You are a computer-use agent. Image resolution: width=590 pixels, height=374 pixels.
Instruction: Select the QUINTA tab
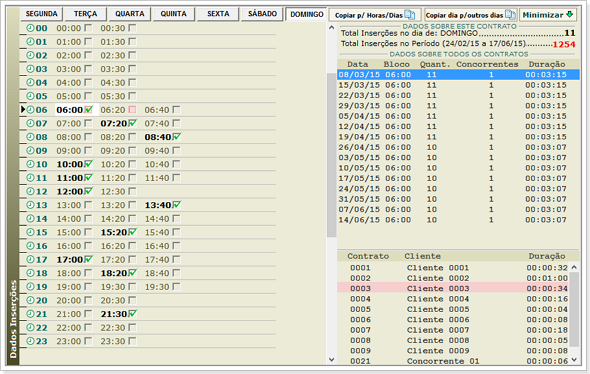pyautogui.click(x=173, y=14)
